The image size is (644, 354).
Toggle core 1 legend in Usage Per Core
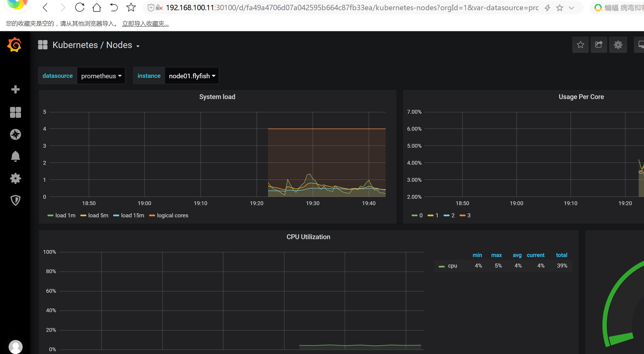tap(437, 215)
